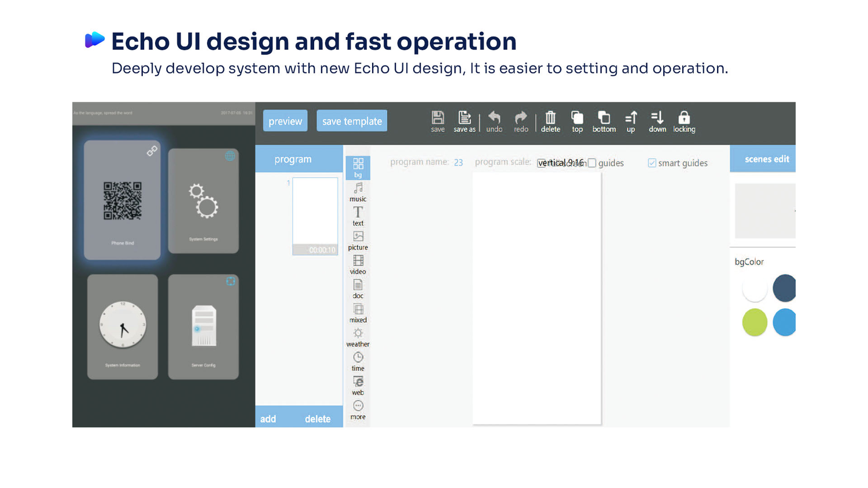868x488 pixels.
Task: Add a doc element
Action: [x=358, y=289]
